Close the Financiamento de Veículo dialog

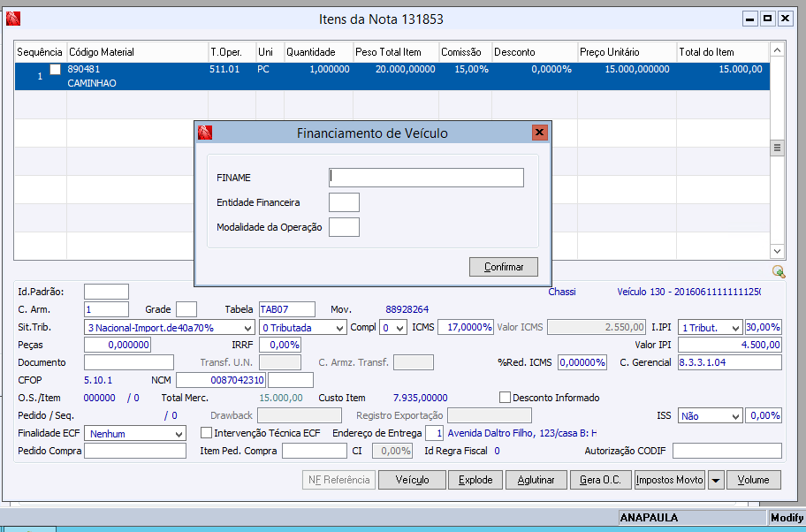pyautogui.click(x=539, y=133)
